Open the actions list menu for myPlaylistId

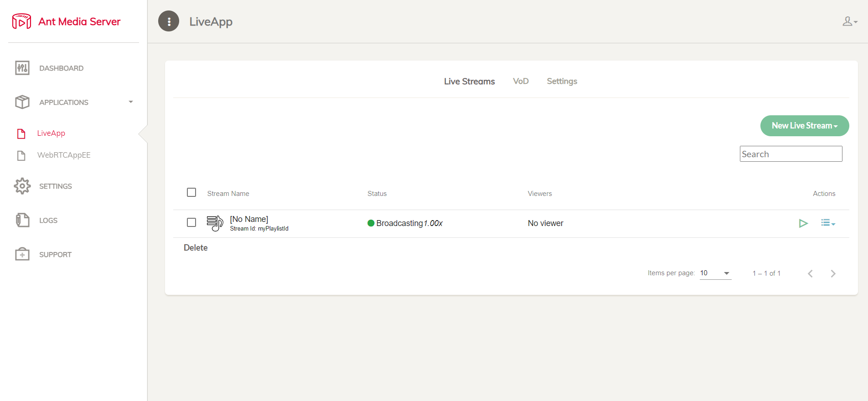(828, 223)
